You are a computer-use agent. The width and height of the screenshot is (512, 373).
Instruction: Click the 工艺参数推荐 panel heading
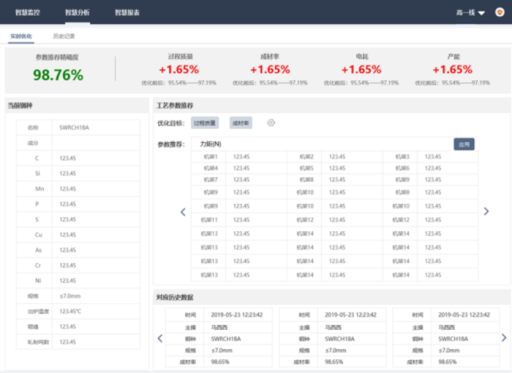tap(175, 106)
